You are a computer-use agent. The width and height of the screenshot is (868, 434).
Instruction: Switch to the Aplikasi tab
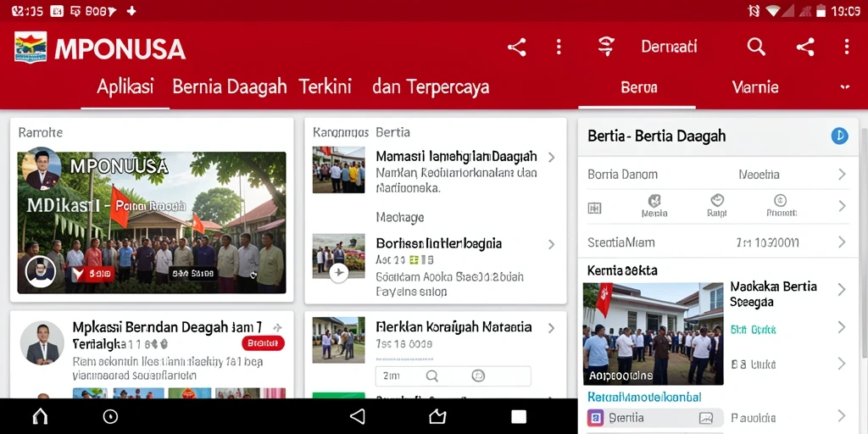(x=125, y=87)
